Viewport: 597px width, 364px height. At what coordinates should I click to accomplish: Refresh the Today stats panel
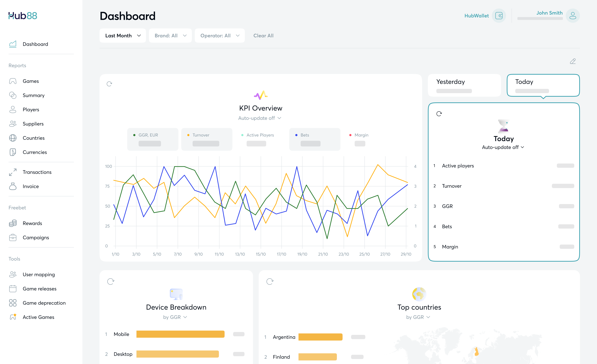point(439,114)
